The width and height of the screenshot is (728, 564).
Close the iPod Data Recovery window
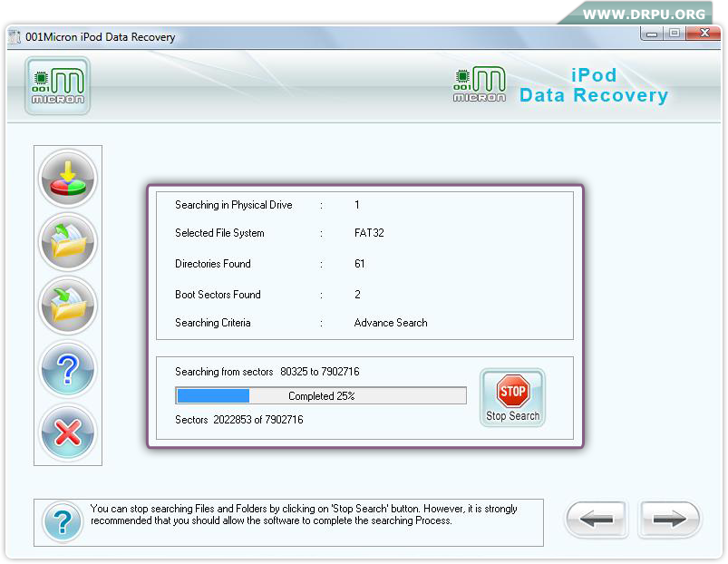pos(704,34)
